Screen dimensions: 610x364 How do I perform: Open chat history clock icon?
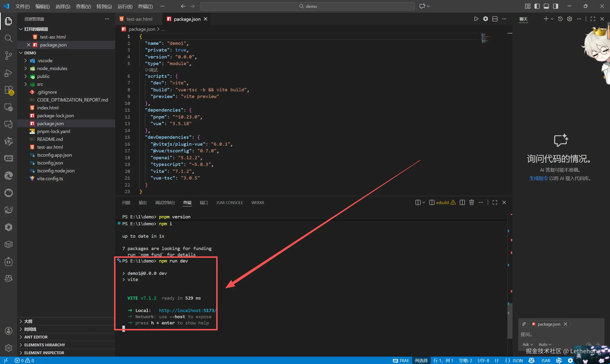coord(560,19)
